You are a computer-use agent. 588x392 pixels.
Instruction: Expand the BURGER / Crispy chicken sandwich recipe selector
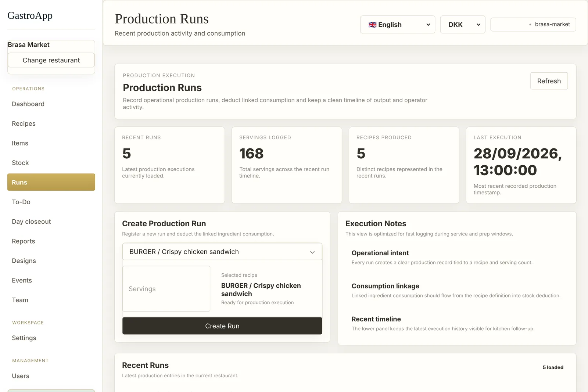[x=222, y=252]
